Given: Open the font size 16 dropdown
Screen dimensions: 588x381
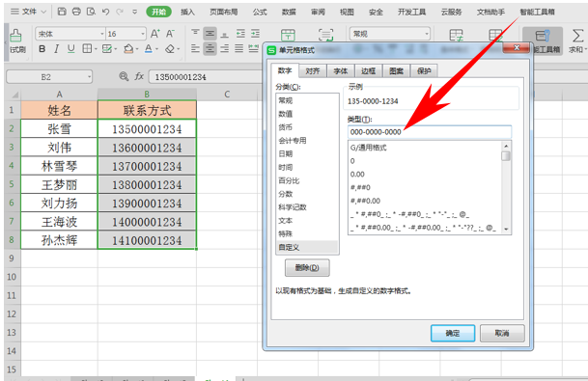Looking at the screenshot, I should point(143,34).
